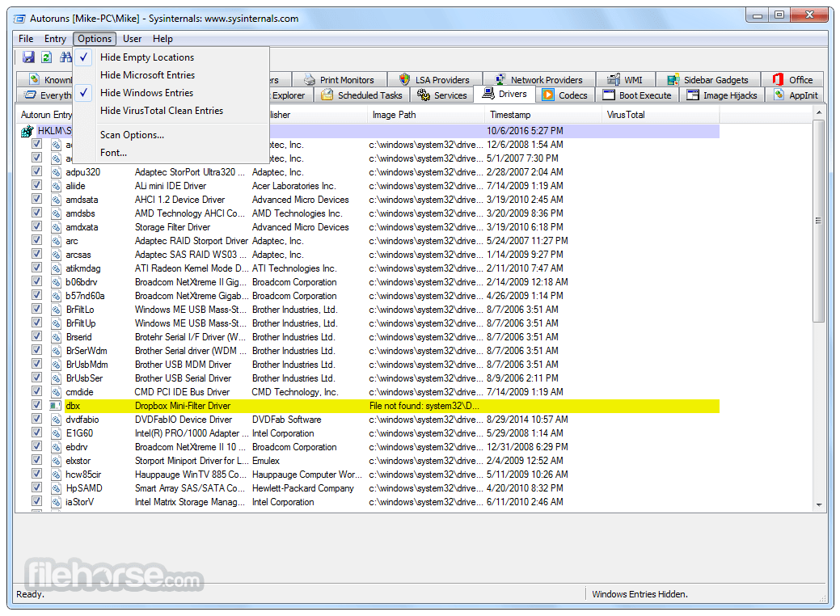This screenshot has height=616, width=840.
Task: Click the Autoruns title bar app icon
Action: point(19,19)
